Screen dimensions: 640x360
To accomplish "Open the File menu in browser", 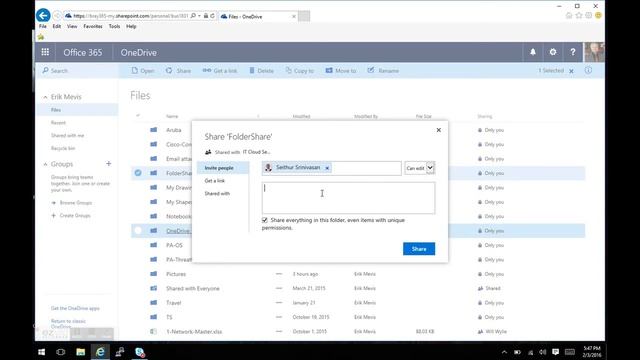I will click(x=43, y=26).
